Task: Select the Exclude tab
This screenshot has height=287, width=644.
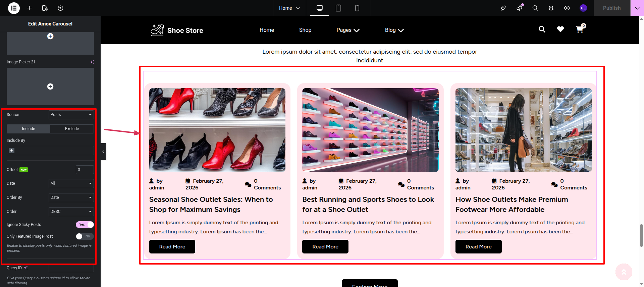Action: (x=72, y=129)
